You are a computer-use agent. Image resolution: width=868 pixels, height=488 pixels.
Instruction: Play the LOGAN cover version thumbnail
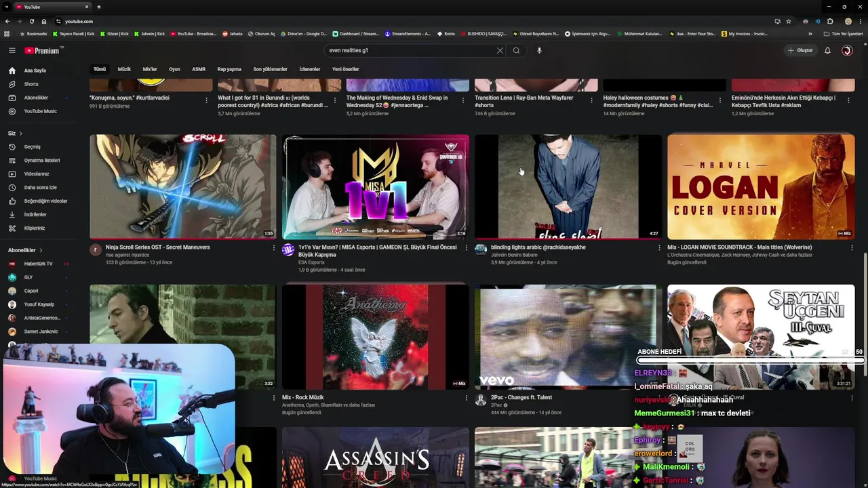[x=761, y=186]
